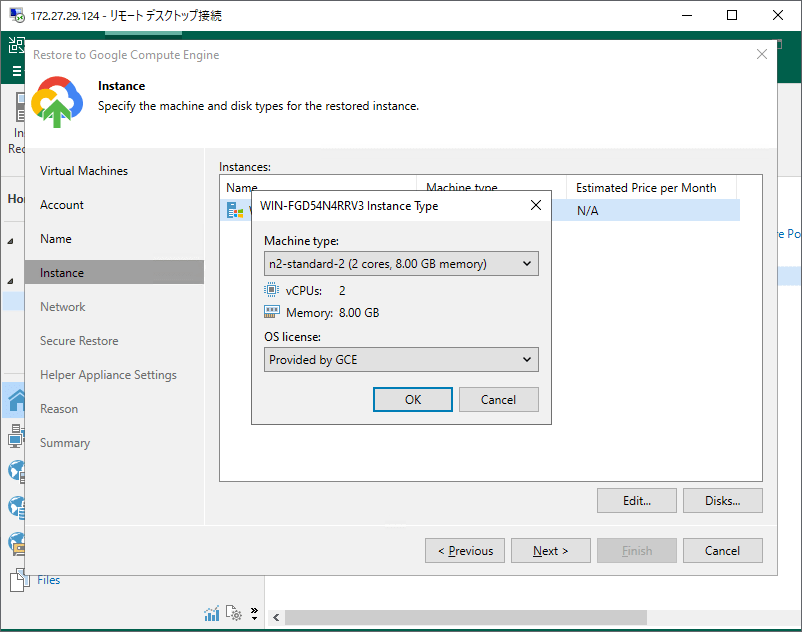The image size is (802, 632).
Task: Close the Instance Type dialog with X
Action: tap(536, 206)
